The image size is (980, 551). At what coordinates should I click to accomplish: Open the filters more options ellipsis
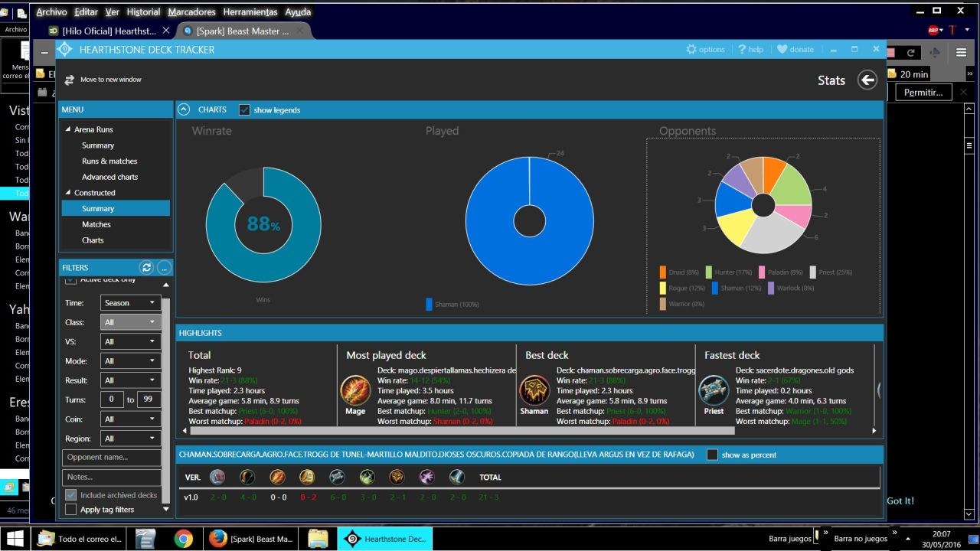(x=164, y=267)
